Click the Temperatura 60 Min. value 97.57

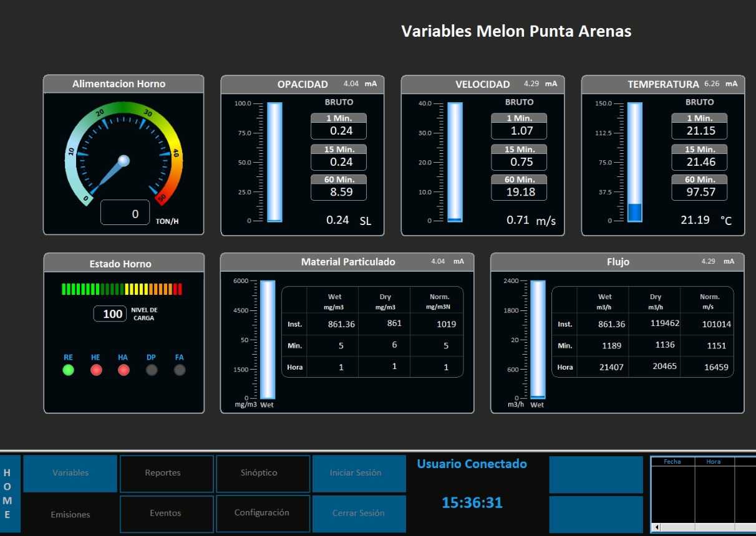[x=699, y=192]
